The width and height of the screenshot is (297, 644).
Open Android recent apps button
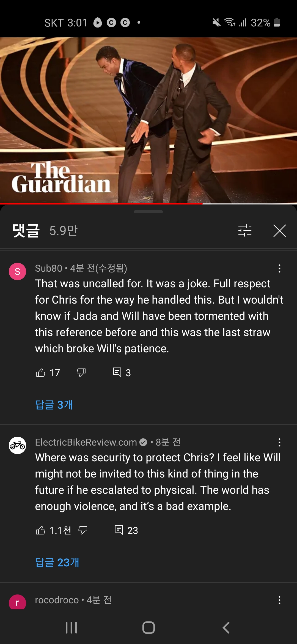71,628
